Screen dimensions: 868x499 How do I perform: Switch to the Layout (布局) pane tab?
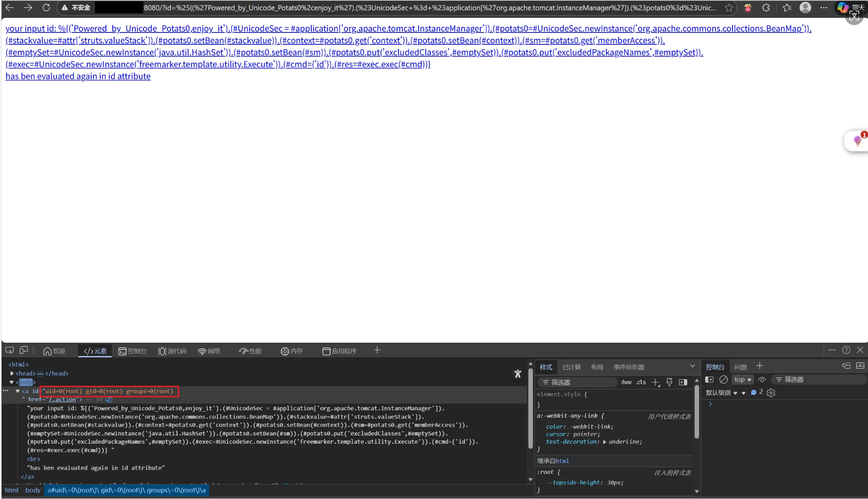point(597,367)
